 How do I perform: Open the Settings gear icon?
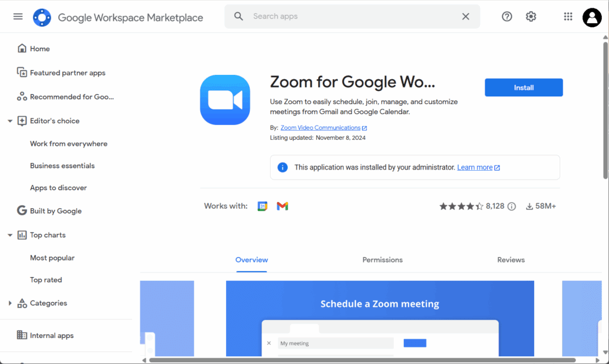(531, 17)
